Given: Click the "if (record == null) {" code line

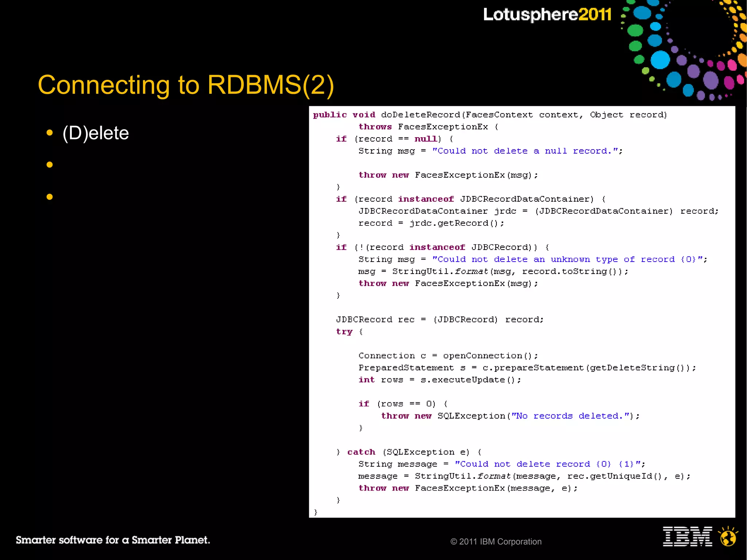Looking at the screenshot, I should tap(395, 139).
